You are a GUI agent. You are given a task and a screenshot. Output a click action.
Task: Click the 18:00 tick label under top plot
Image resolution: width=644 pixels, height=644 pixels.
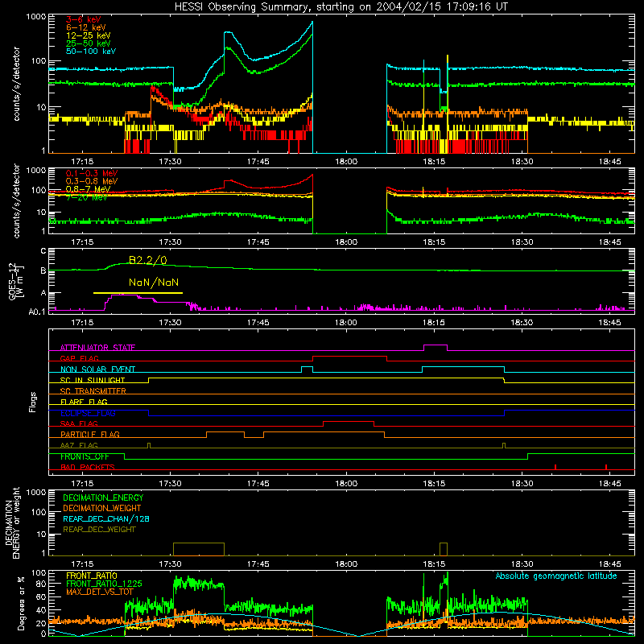pyautogui.click(x=346, y=162)
